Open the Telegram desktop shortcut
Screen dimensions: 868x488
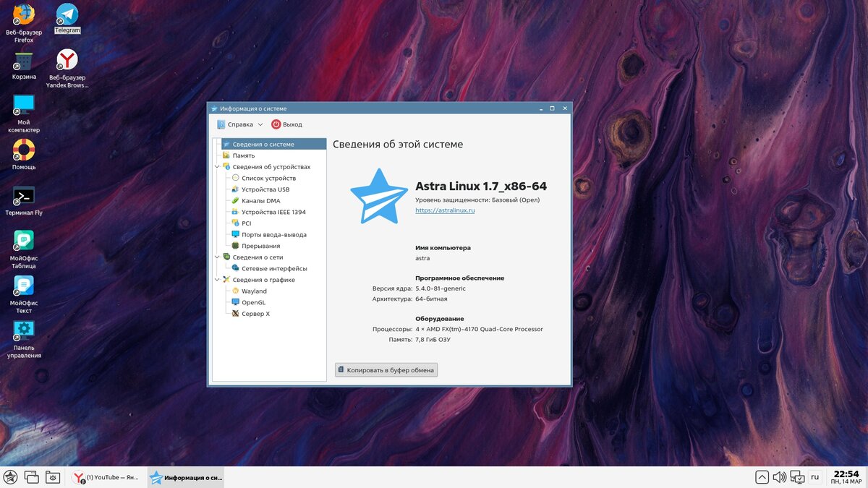coord(67,19)
